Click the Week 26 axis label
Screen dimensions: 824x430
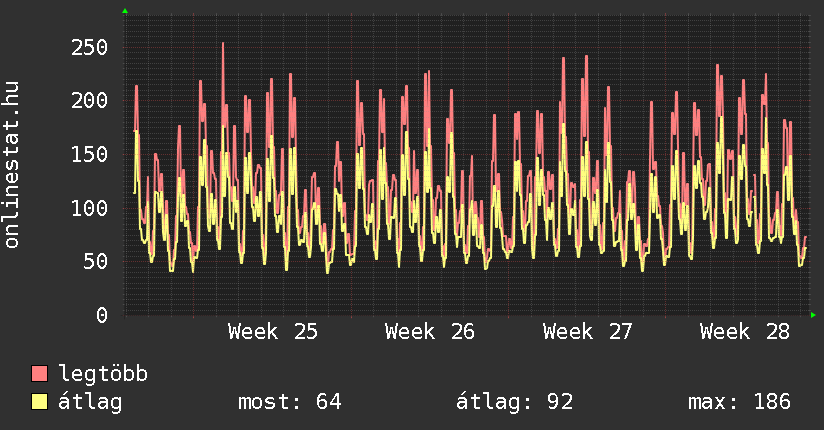point(430,332)
